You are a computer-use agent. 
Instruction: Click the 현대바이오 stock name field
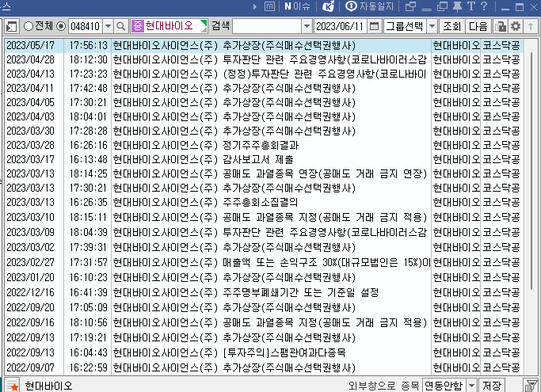coord(169,26)
